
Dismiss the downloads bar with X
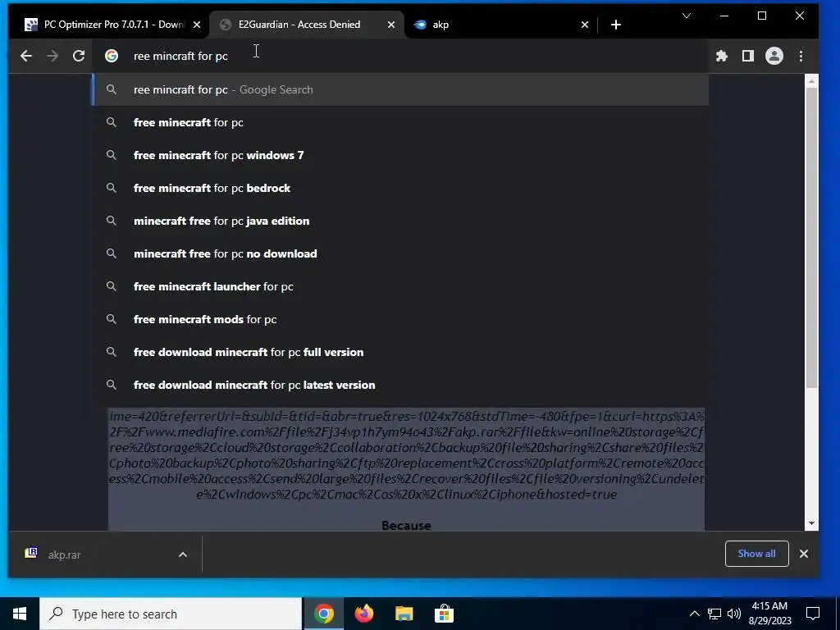pyautogui.click(x=804, y=554)
